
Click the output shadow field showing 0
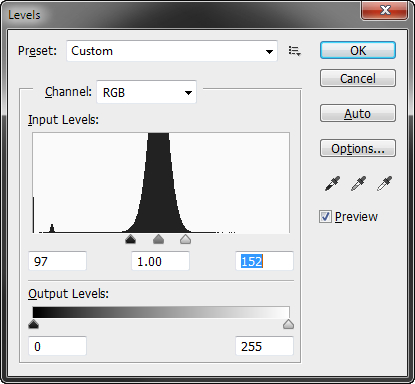tap(57, 346)
